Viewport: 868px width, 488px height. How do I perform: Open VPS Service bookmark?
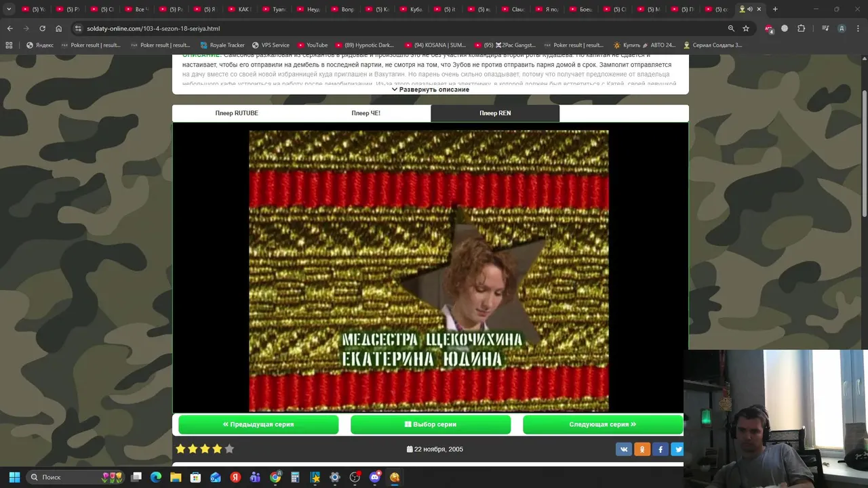pyautogui.click(x=271, y=45)
